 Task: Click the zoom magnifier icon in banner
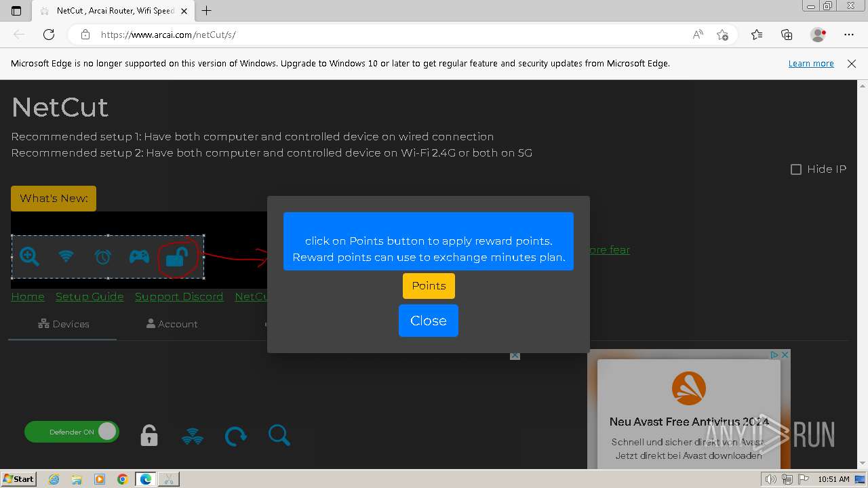[x=29, y=256]
